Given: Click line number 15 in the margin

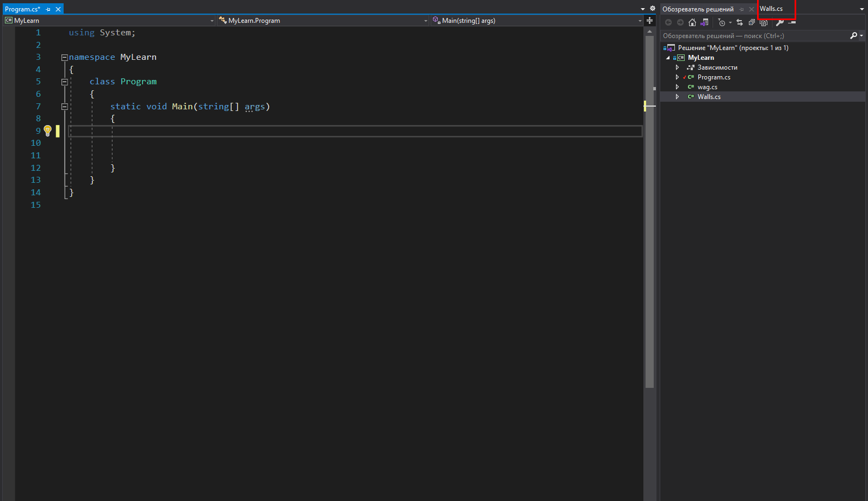Looking at the screenshot, I should point(36,205).
